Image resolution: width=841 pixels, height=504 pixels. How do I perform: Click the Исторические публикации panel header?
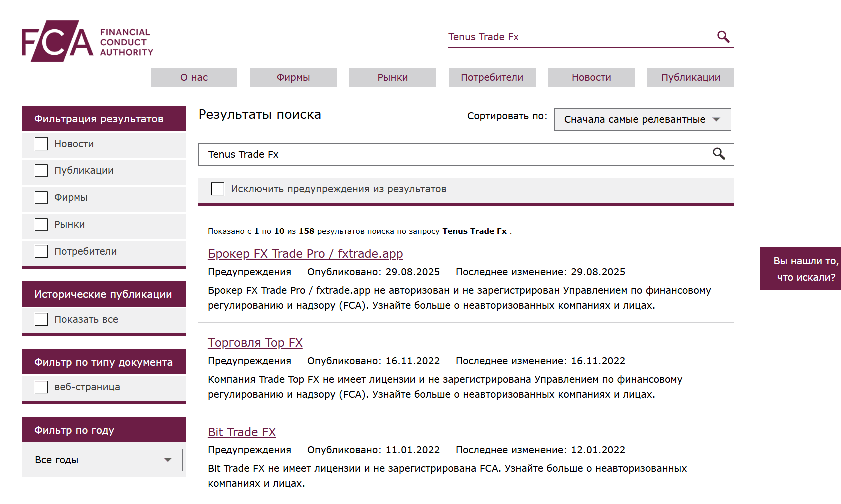[x=104, y=294]
